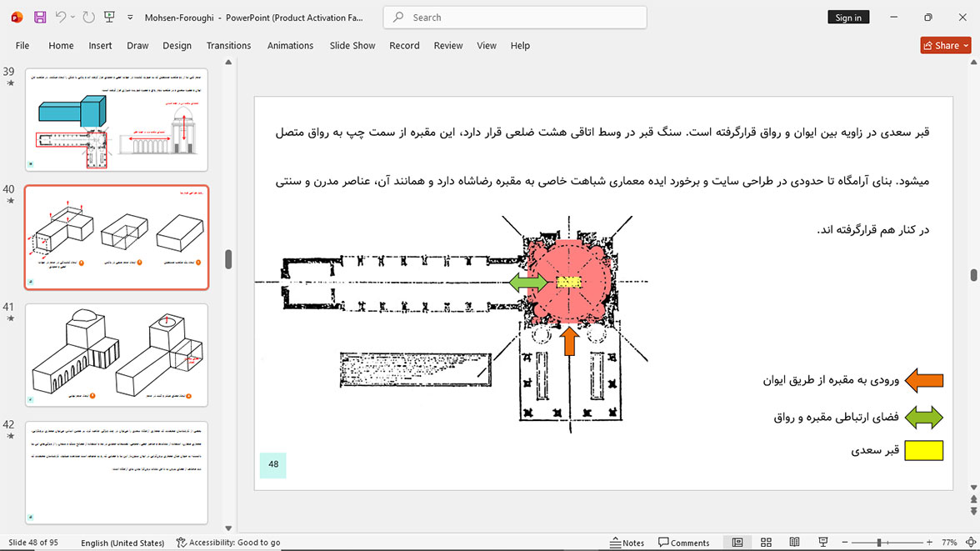Start presentation from beginning icon
This screenshot has height=551, width=980.
(x=109, y=18)
